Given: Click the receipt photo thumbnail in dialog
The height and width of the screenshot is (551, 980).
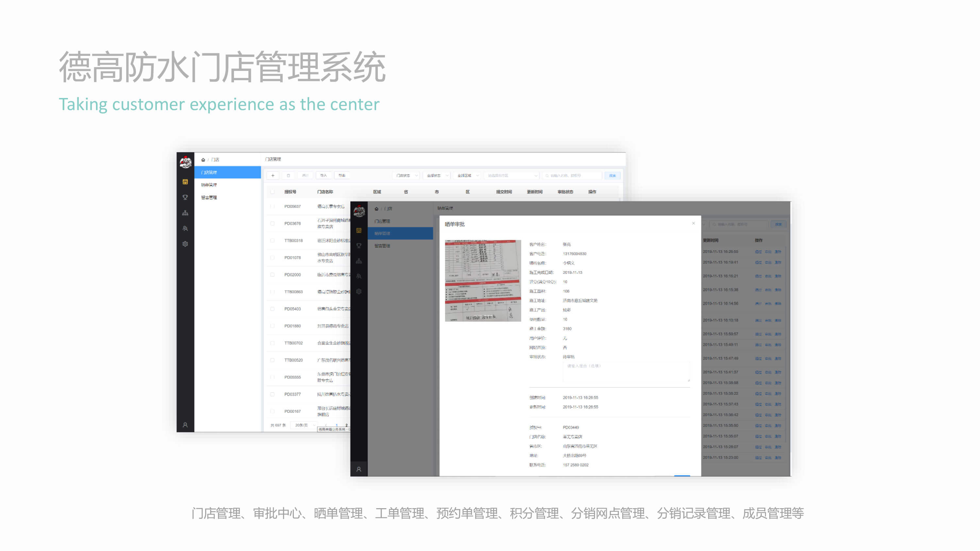Looking at the screenshot, I should [483, 281].
